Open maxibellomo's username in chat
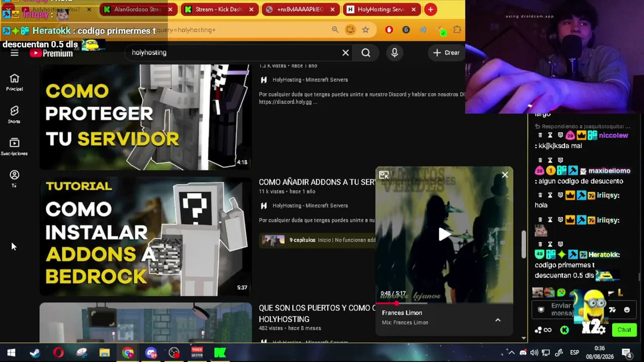This screenshot has height=362, width=644. (x=609, y=171)
